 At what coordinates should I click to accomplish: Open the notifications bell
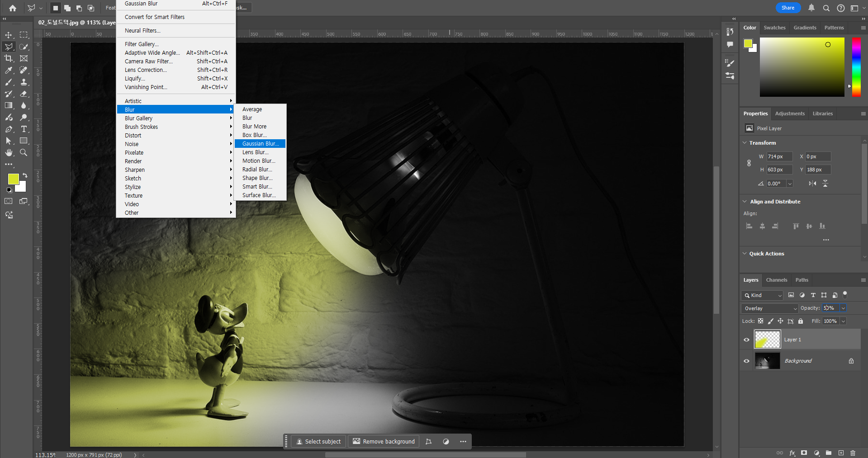click(x=811, y=8)
